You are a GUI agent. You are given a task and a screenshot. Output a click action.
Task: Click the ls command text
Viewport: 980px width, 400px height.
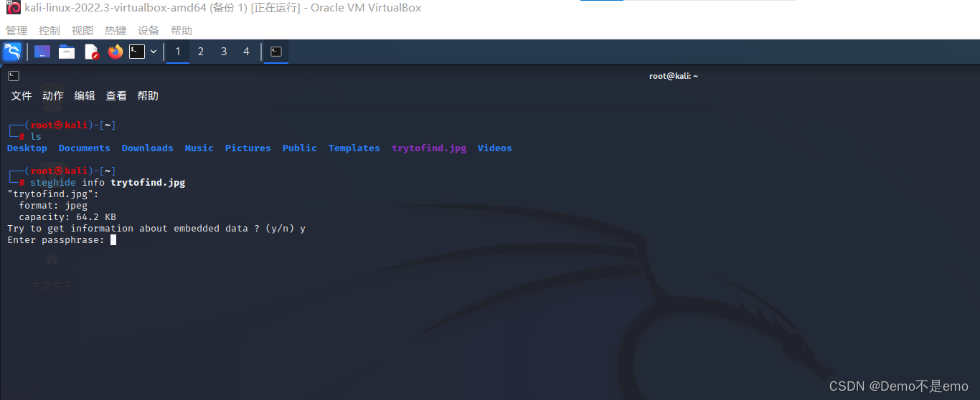point(36,137)
